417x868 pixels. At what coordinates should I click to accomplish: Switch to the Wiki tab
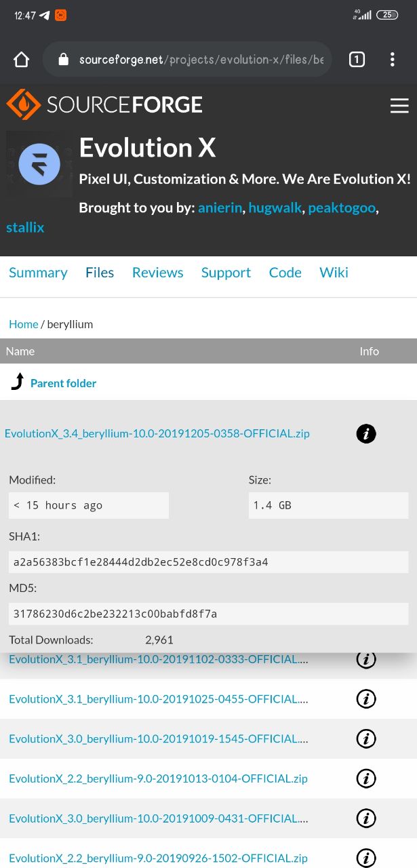(x=334, y=273)
